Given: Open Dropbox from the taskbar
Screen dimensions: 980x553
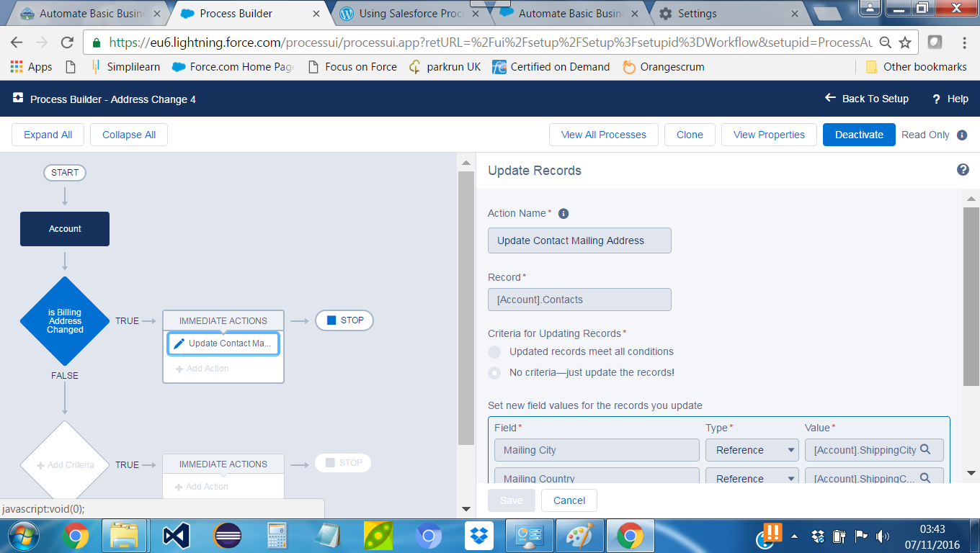Looking at the screenshot, I should pyautogui.click(x=478, y=536).
